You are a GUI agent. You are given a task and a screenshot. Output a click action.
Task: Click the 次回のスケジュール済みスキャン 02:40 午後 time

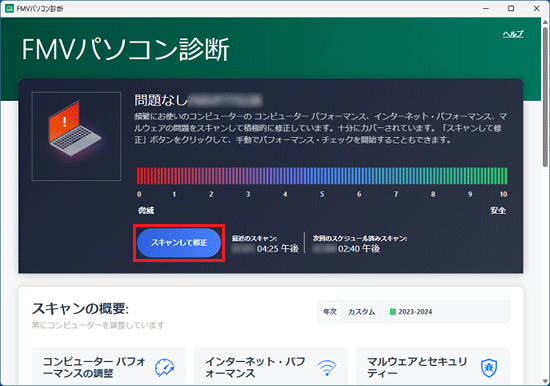pyautogui.click(x=358, y=249)
